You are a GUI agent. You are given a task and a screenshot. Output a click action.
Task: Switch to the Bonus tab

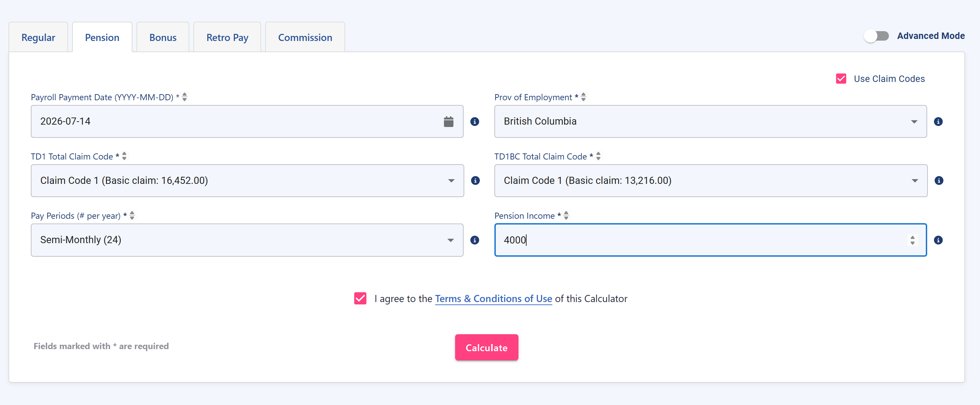[163, 37]
